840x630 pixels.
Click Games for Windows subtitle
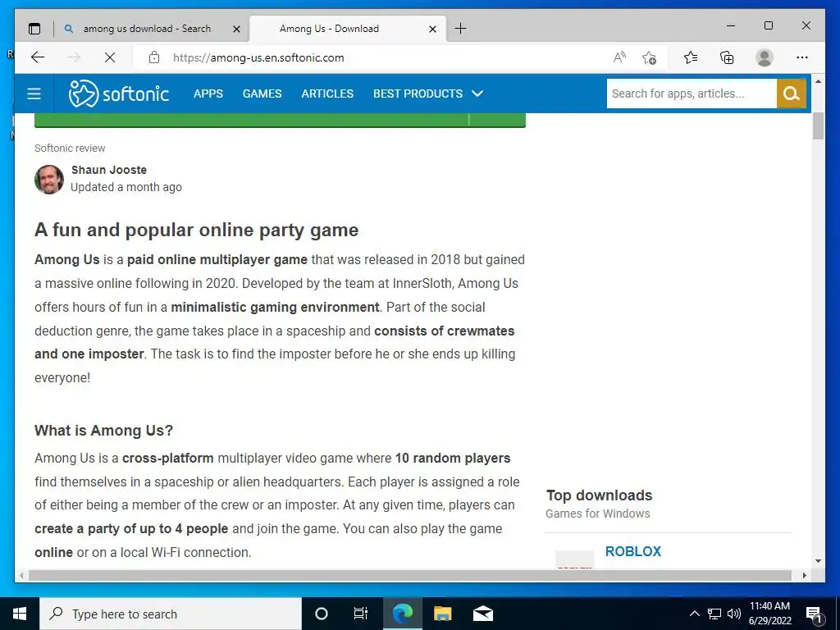click(598, 514)
